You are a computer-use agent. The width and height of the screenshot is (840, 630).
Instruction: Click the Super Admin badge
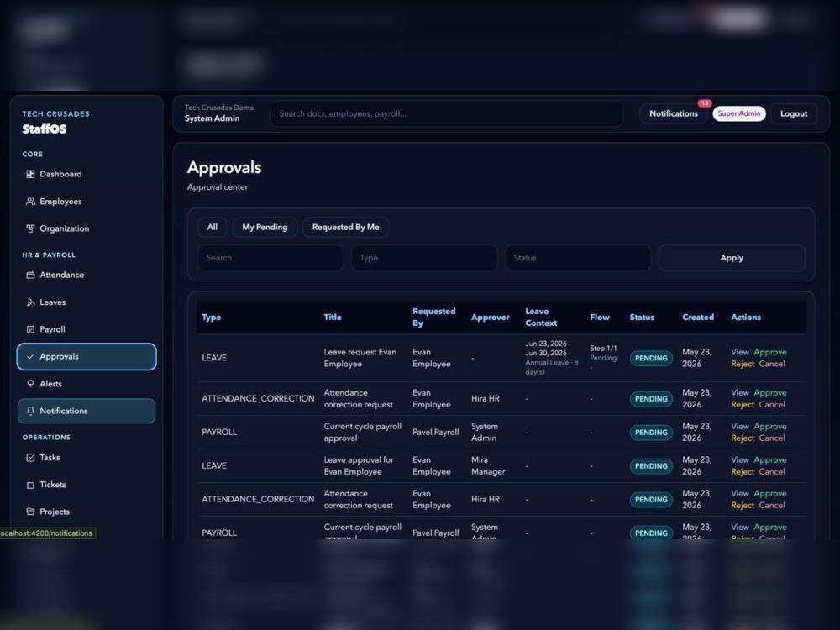(738, 113)
